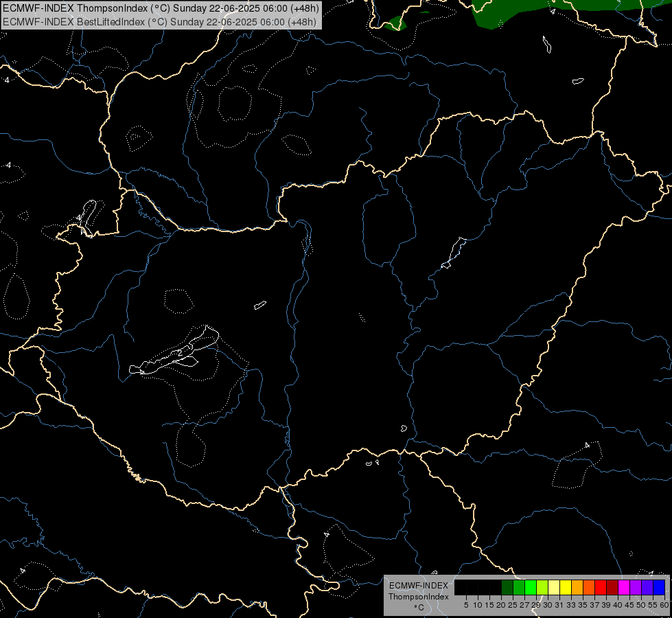Select the red 37–39 legend swatch
The height and width of the screenshot is (618, 672).
[x=601, y=588]
